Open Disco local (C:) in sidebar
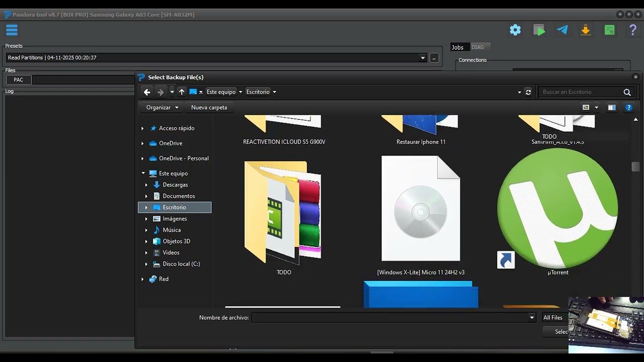 coord(181,264)
